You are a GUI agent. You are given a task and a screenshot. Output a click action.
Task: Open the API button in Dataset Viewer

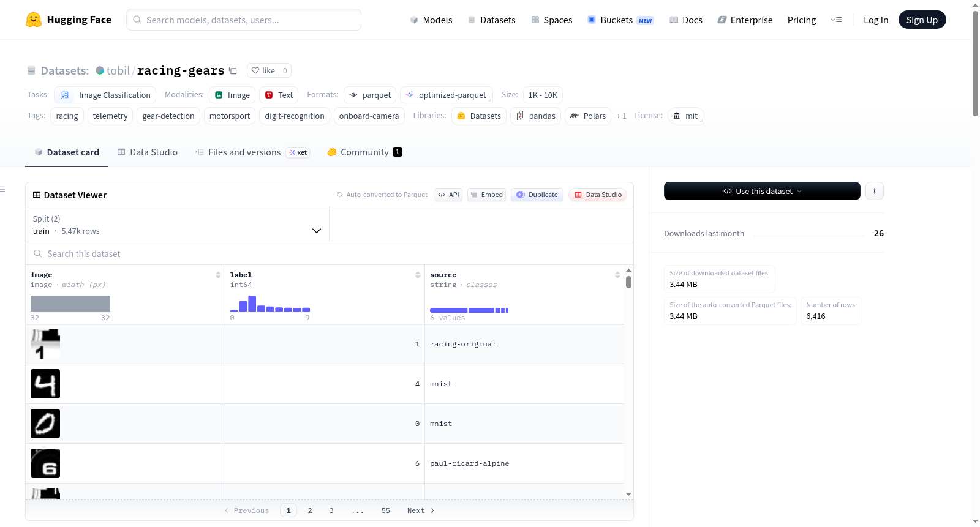point(448,195)
